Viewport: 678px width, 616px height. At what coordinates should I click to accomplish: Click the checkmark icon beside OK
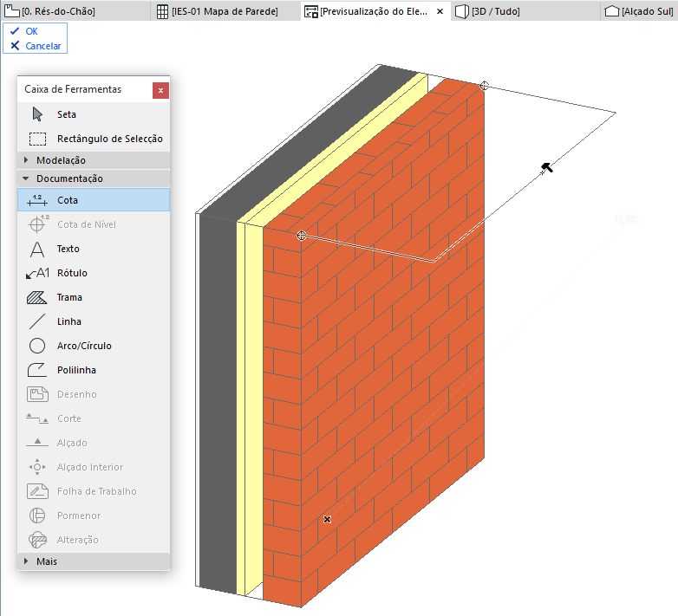tap(15, 31)
